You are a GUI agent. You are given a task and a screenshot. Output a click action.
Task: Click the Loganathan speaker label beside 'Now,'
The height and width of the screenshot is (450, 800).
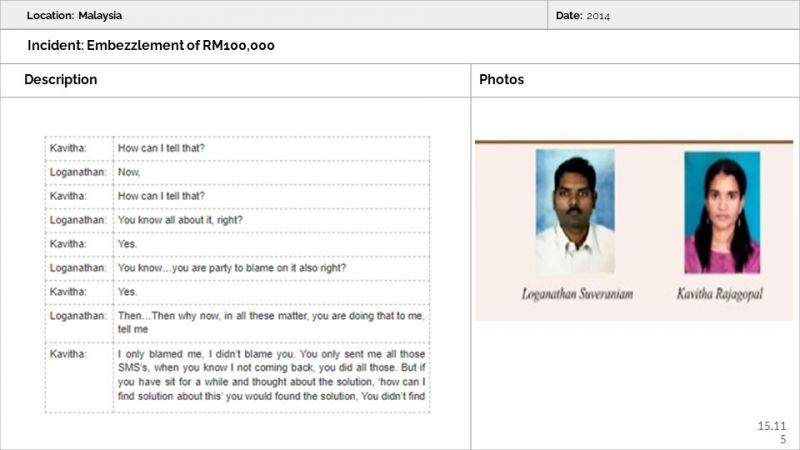pyautogui.click(x=78, y=172)
